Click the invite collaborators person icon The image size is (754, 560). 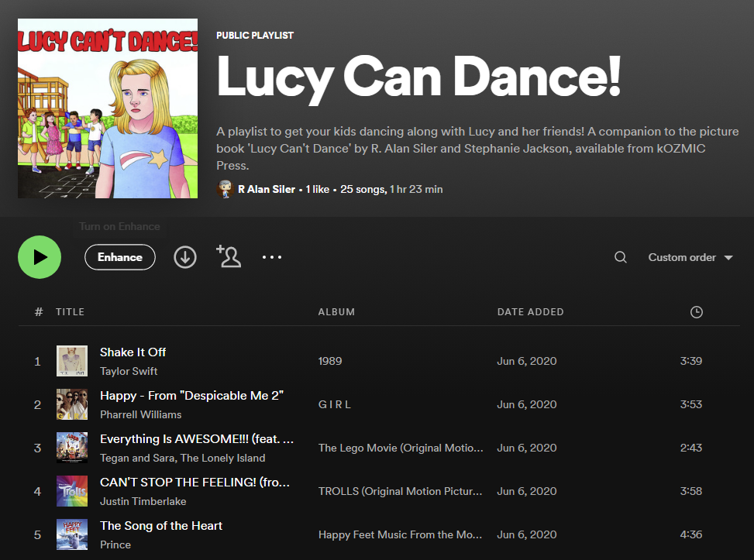click(229, 256)
